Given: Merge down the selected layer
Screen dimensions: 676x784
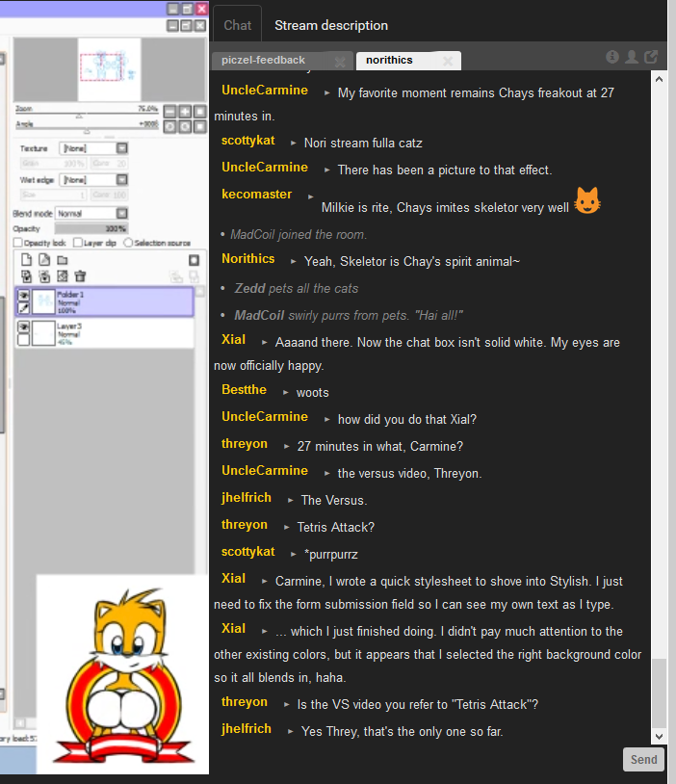Looking at the screenshot, I should 44,276.
